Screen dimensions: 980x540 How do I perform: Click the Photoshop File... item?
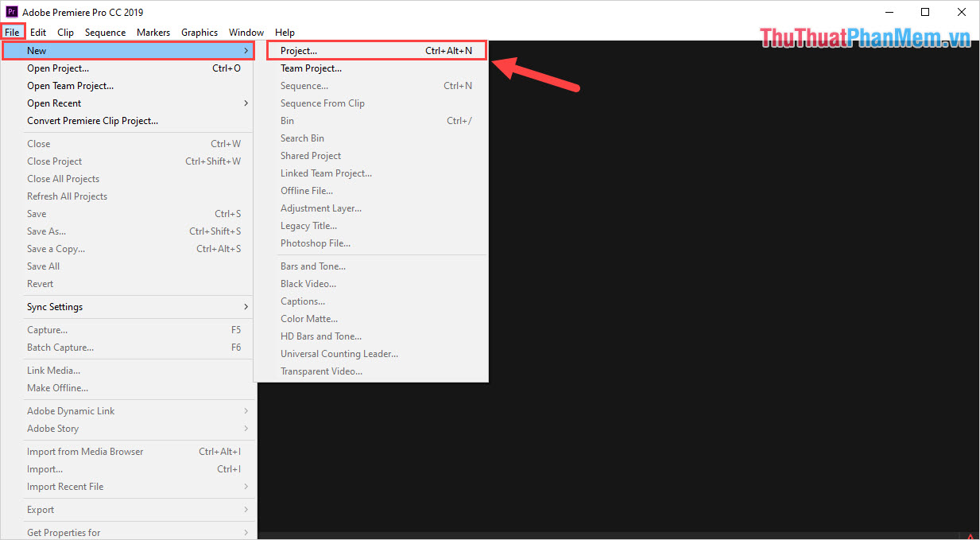(x=370, y=243)
